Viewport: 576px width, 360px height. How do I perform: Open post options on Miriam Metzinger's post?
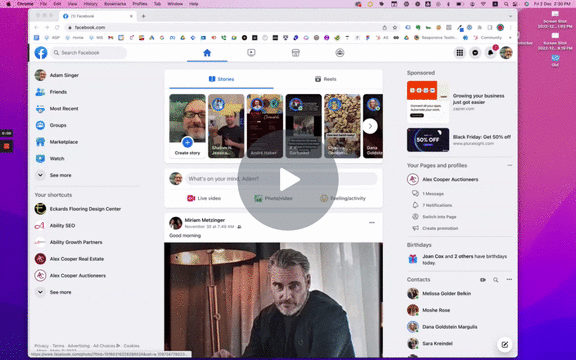tap(372, 223)
